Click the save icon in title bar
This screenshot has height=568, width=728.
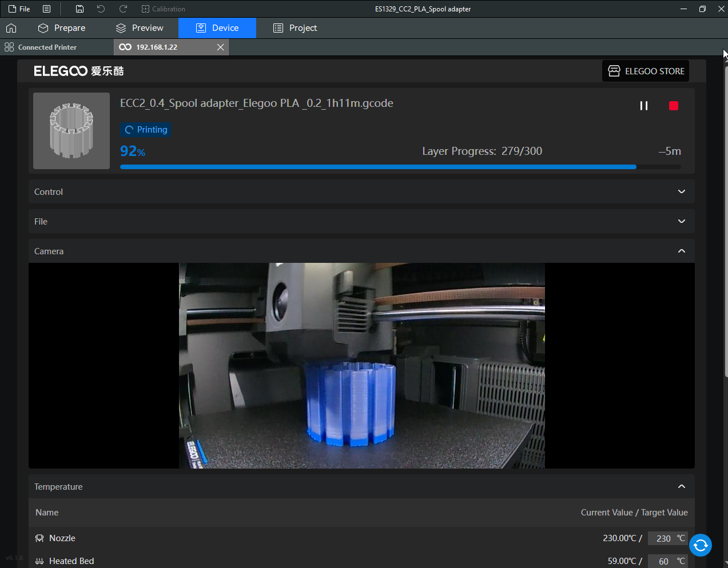click(80, 9)
